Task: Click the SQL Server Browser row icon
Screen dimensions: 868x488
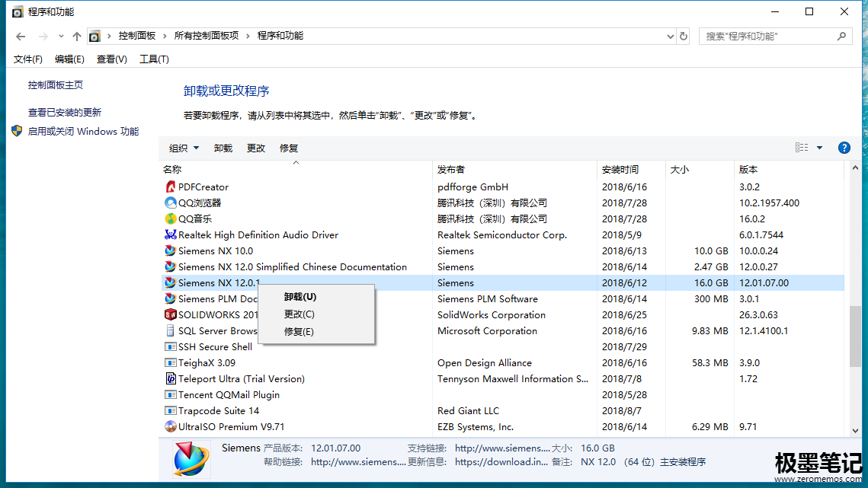Action: click(x=171, y=331)
